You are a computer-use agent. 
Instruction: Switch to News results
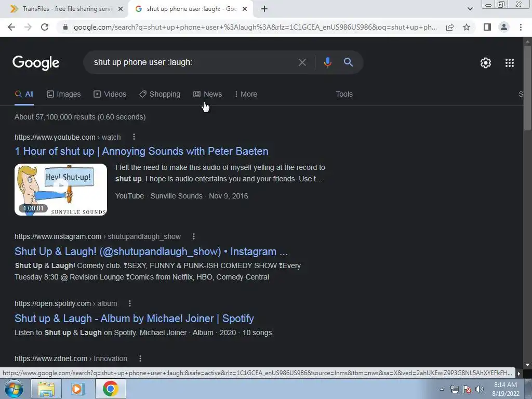pyautogui.click(x=208, y=94)
